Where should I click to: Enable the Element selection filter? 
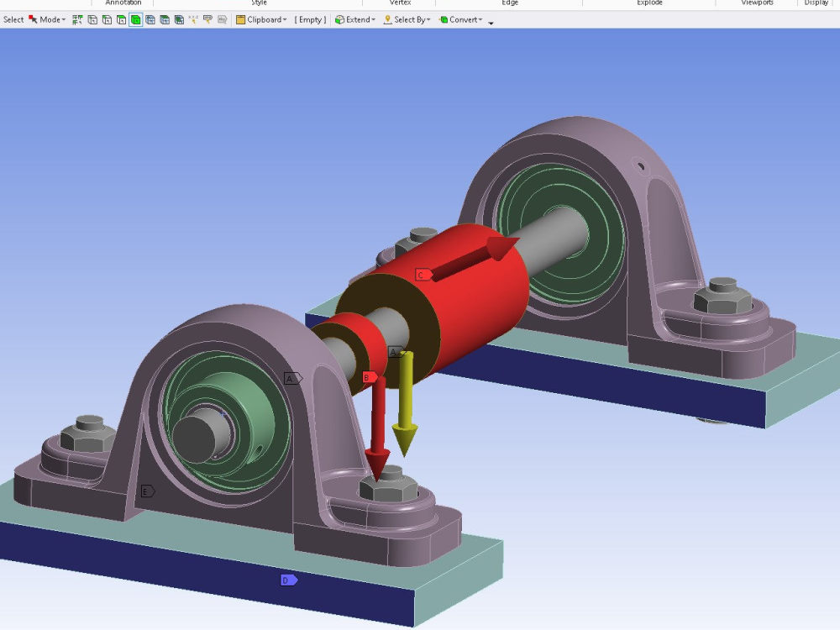click(179, 20)
